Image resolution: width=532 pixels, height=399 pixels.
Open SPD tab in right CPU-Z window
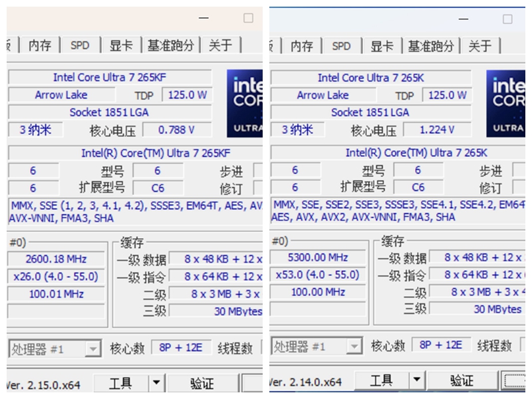coord(341,46)
